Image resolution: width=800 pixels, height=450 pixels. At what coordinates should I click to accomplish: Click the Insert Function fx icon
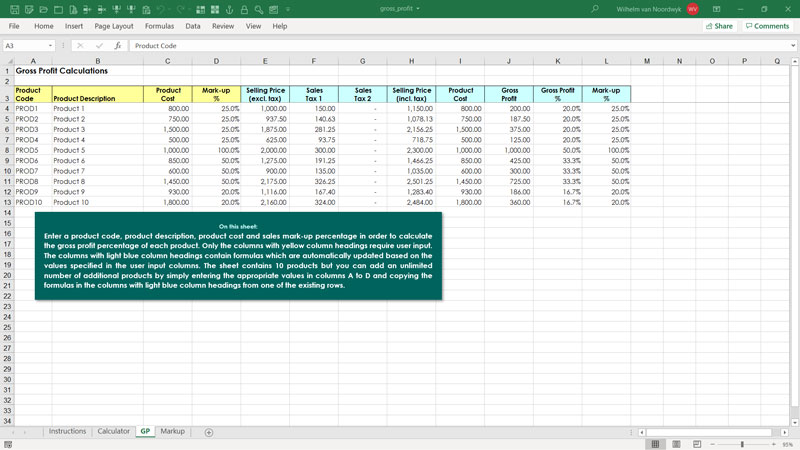118,45
